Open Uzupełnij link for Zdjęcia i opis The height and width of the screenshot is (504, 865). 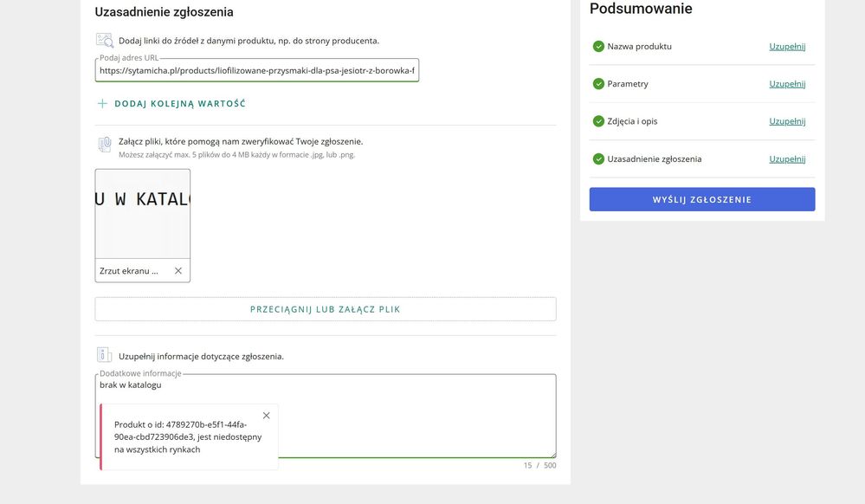coord(787,121)
